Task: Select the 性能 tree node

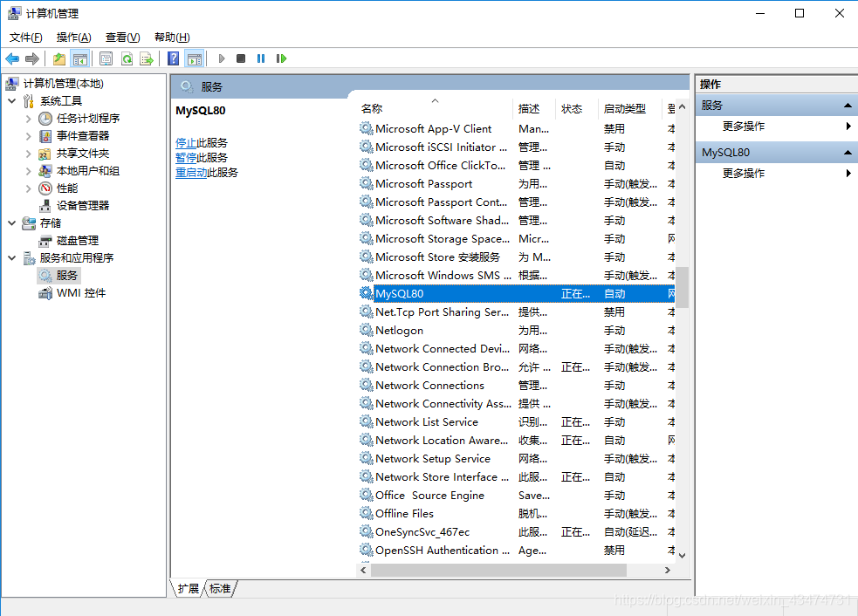Action: click(66, 188)
